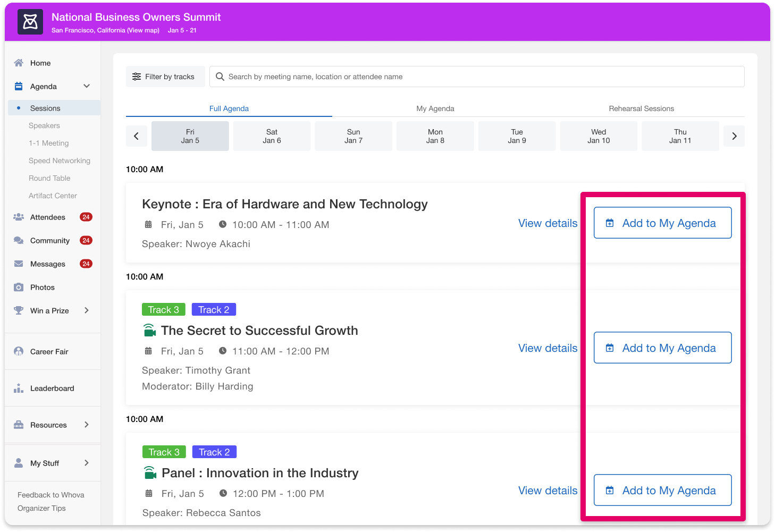Open the Rehearsal Sessions tab

point(641,108)
